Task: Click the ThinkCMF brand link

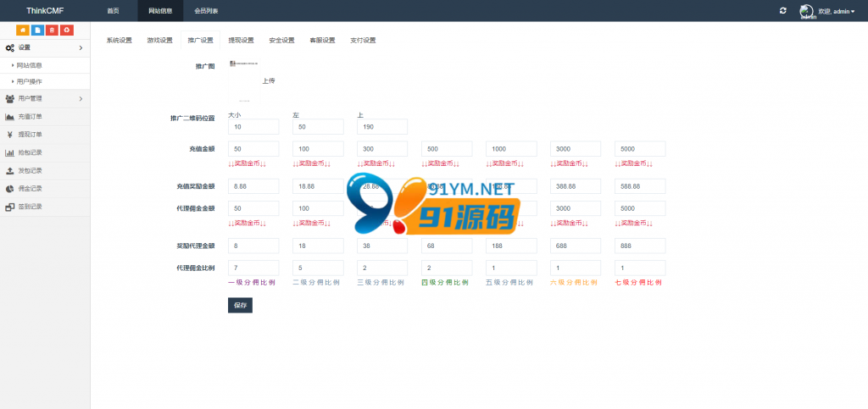Action: 45,10
